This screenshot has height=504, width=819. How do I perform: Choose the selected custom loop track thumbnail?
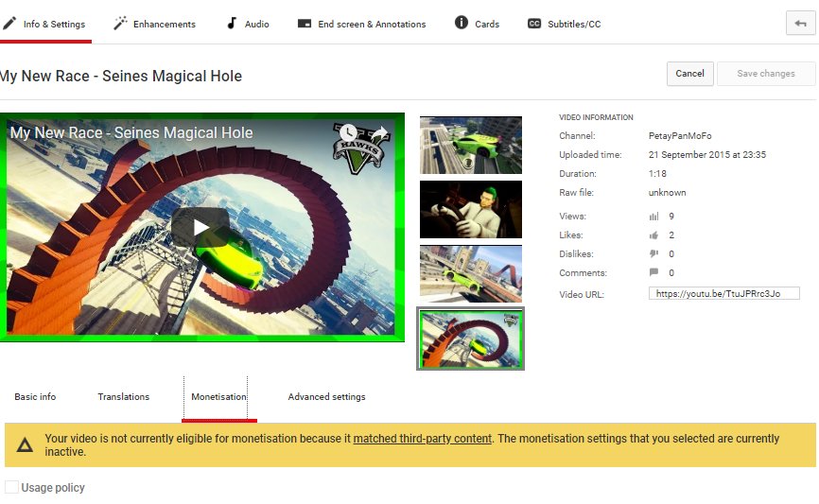pos(471,339)
